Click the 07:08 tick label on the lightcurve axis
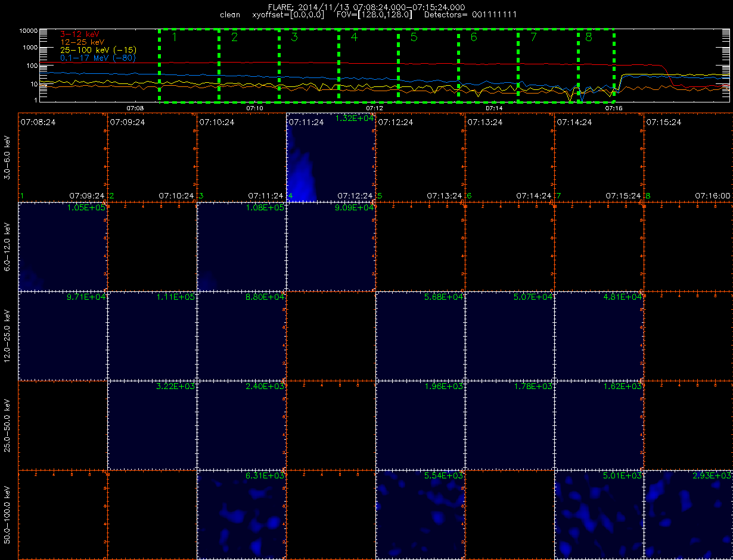733x560 pixels. point(135,108)
